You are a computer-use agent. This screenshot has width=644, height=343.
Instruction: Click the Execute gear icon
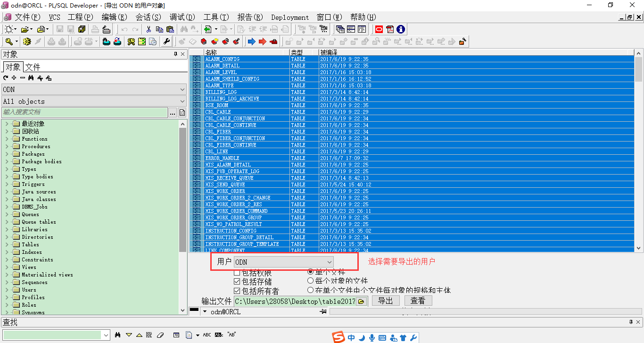click(x=27, y=42)
